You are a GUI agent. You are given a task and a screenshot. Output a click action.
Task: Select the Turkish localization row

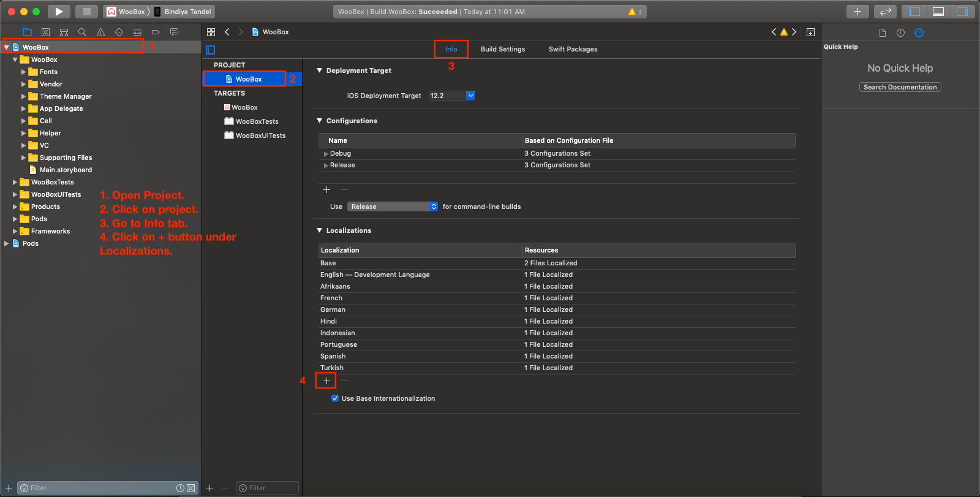pyautogui.click(x=557, y=368)
